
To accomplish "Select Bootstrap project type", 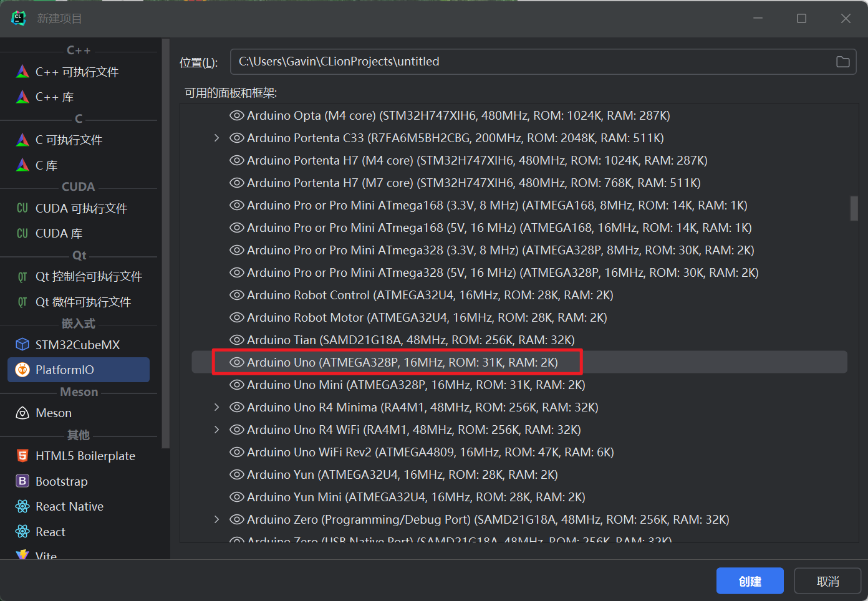I will coord(79,481).
